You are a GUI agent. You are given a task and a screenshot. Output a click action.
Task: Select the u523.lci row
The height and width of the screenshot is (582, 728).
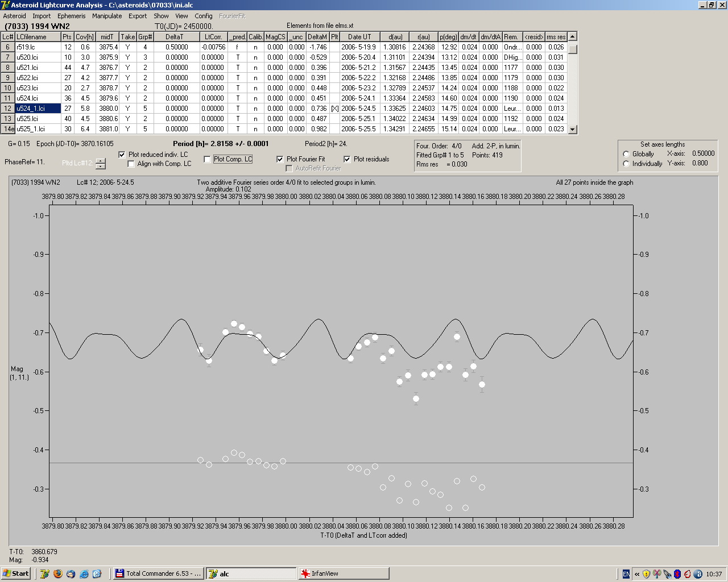coord(284,88)
